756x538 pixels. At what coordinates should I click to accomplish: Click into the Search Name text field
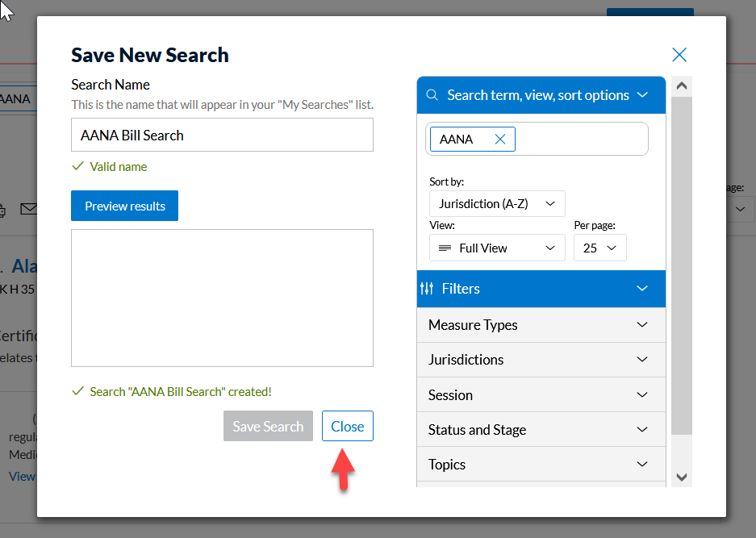pyautogui.click(x=222, y=136)
